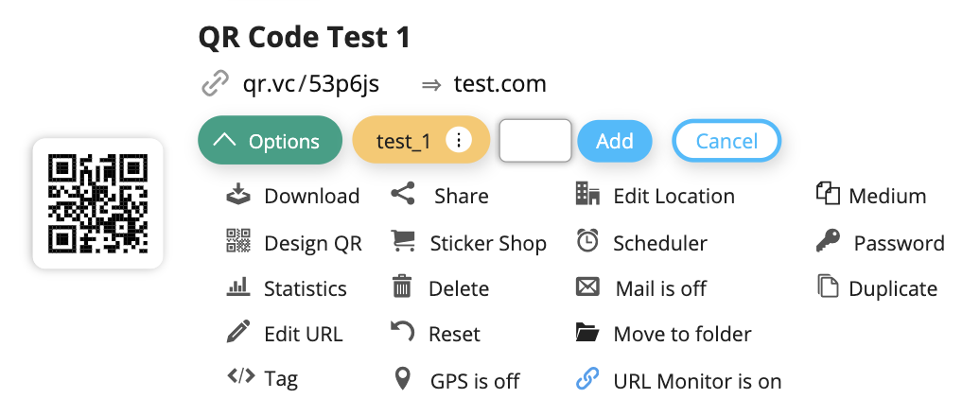The image size is (980, 416).
Task: Click the Edit URL pencil icon
Action: point(237,333)
